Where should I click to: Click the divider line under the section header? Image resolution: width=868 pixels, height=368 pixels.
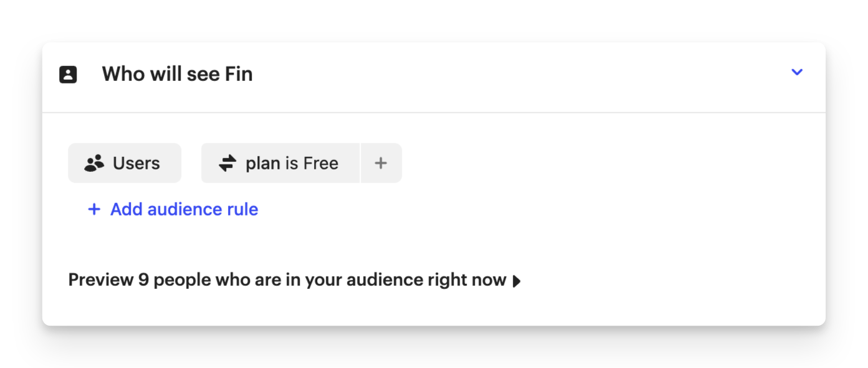click(434, 113)
